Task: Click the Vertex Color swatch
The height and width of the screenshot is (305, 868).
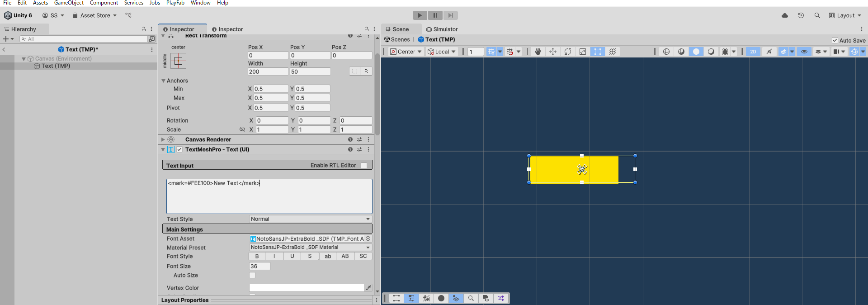Action: tap(307, 288)
